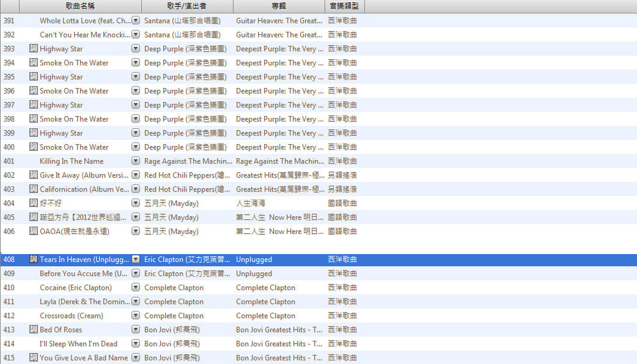Open song menu arrow for You Give Love A Bad Name
This screenshot has width=637, height=364.
[136, 357]
